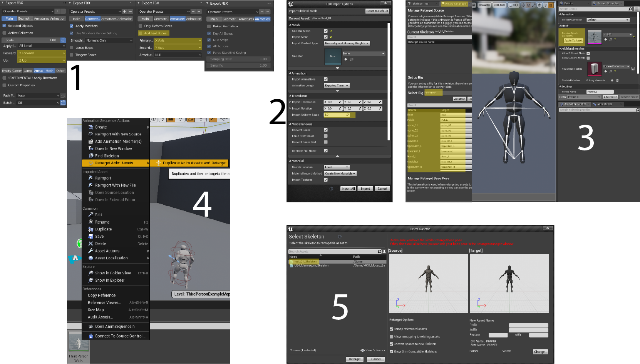Collapse the Miscellaneous section in FBX Import
The width and height of the screenshot is (640, 364).
pyautogui.click(x=290, y=124)
